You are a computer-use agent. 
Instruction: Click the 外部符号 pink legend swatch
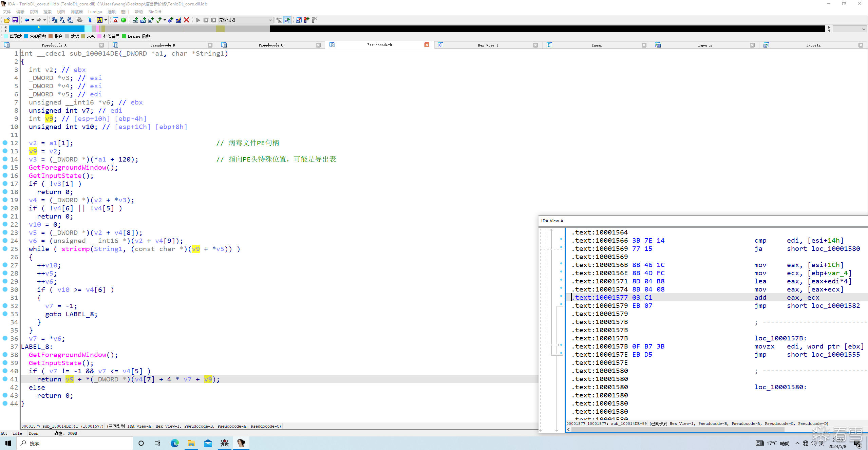pyautogui.click(x=99, y=36)
